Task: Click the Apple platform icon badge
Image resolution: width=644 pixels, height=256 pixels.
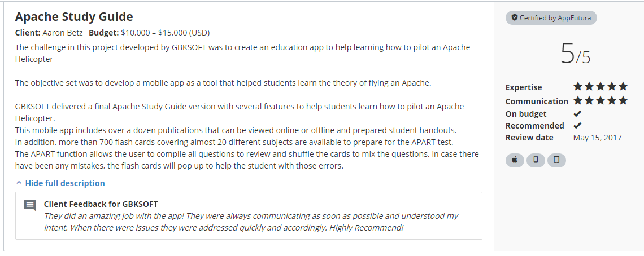Action: pyautogui.click(x=515, y=160)
